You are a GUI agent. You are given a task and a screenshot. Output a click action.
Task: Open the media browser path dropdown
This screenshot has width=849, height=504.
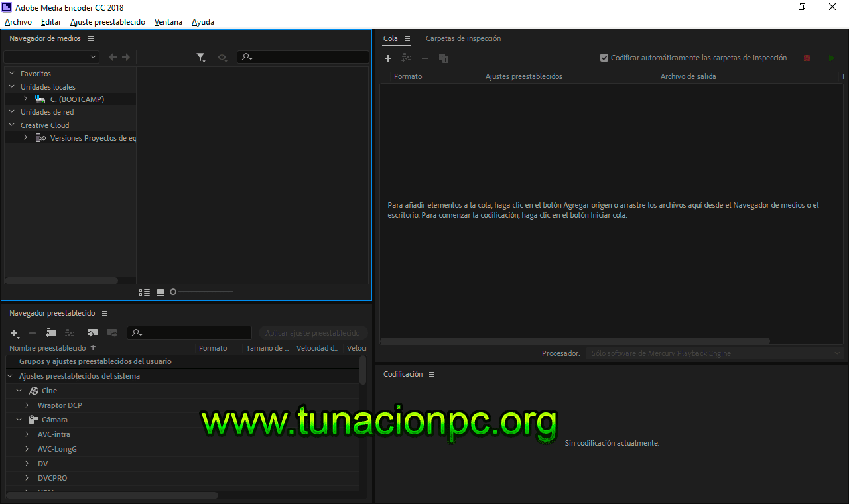click(52, 57)
